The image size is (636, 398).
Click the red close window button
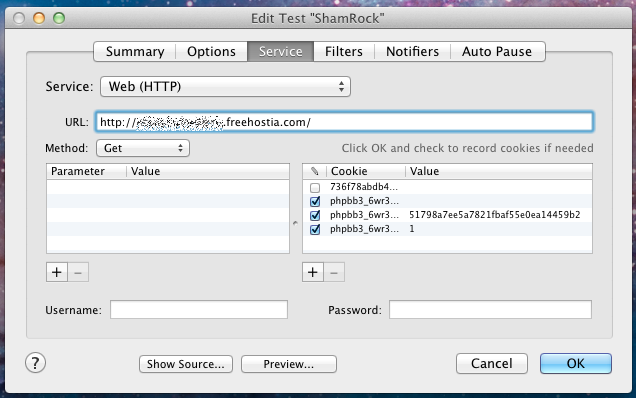(19, 18)
